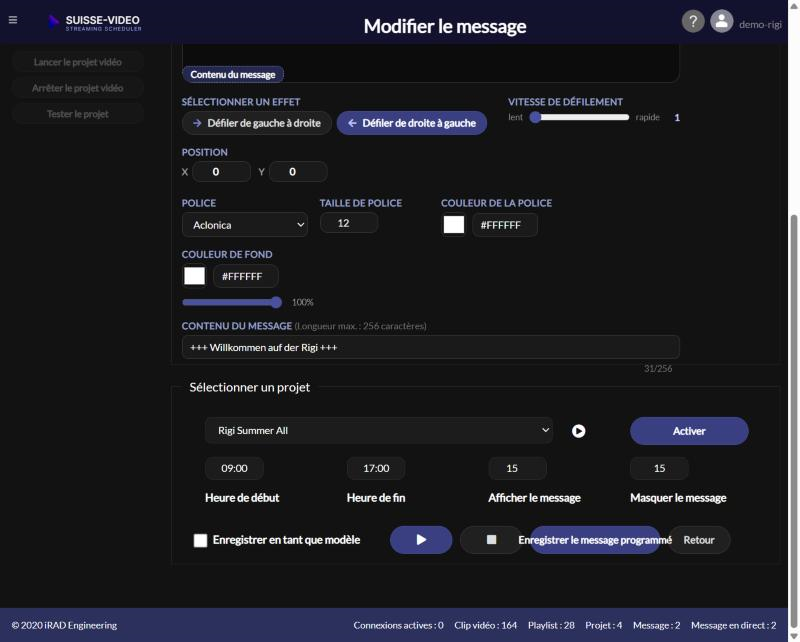Click the Heure de début field
The width and height of the screenshot is (800, 642).
coord(234,468)
